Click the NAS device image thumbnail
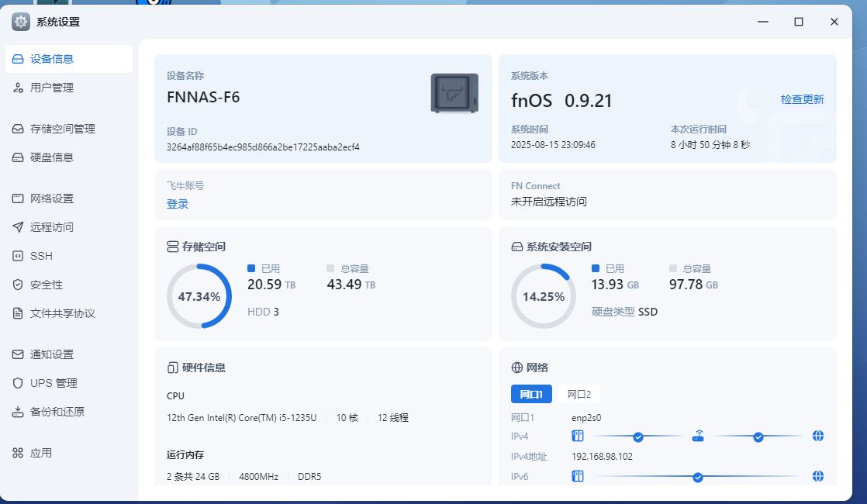Screen dimensions: 867x504 454,93
